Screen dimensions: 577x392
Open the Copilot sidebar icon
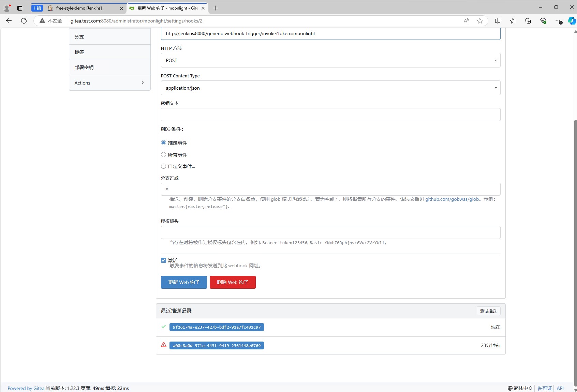pyautogui.click(x=572, y=21)
